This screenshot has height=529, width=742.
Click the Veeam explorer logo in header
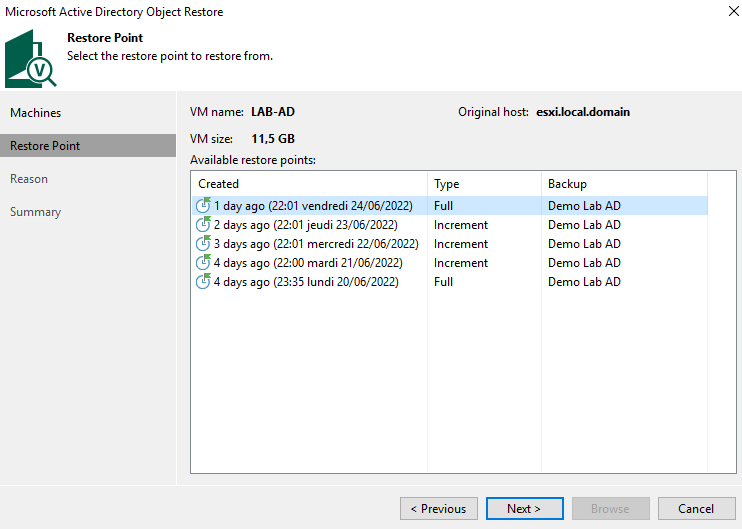[30, 59]
